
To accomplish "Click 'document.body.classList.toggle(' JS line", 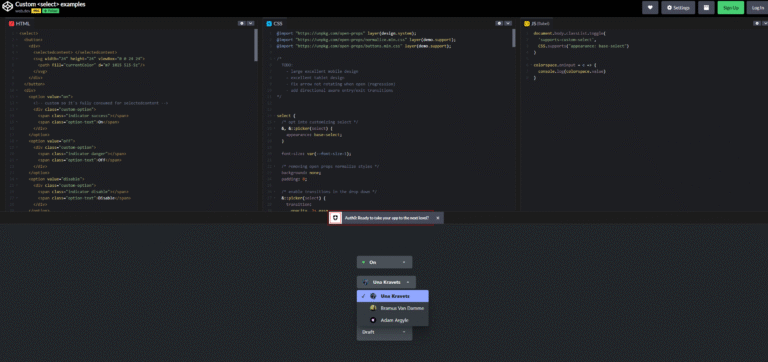I will click(570, 33).
